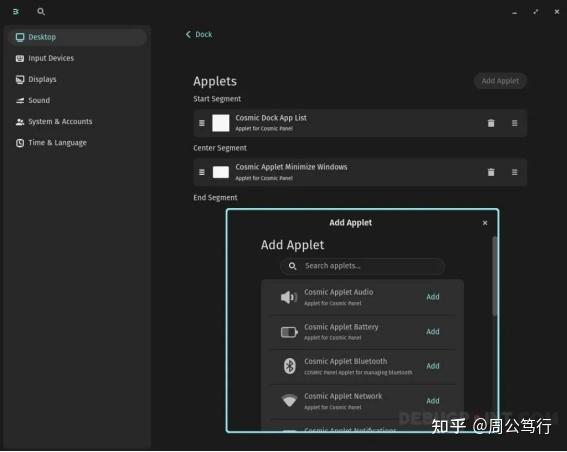Image resolution: width=567 pixels, height=452 pixels.
Task: Open Displays settings
Action: (77, 79)
